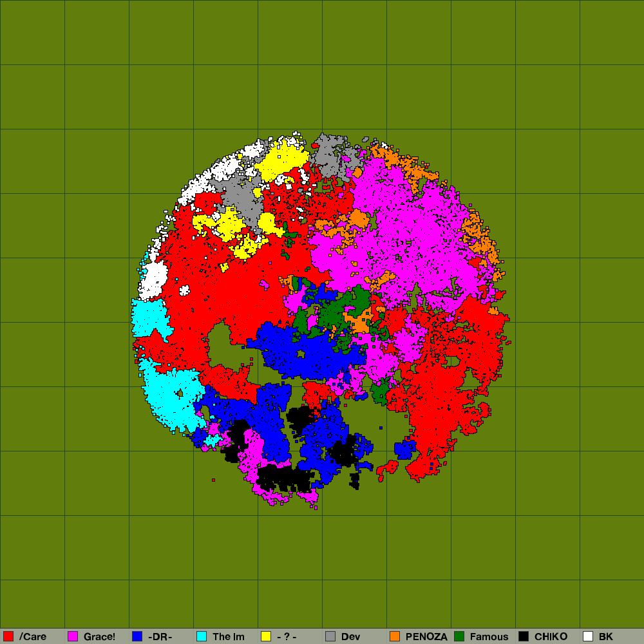This screenshot has width=644, height=644.
Task: Select the 'Grace!' legend label
Action: (x=99, y=637)
